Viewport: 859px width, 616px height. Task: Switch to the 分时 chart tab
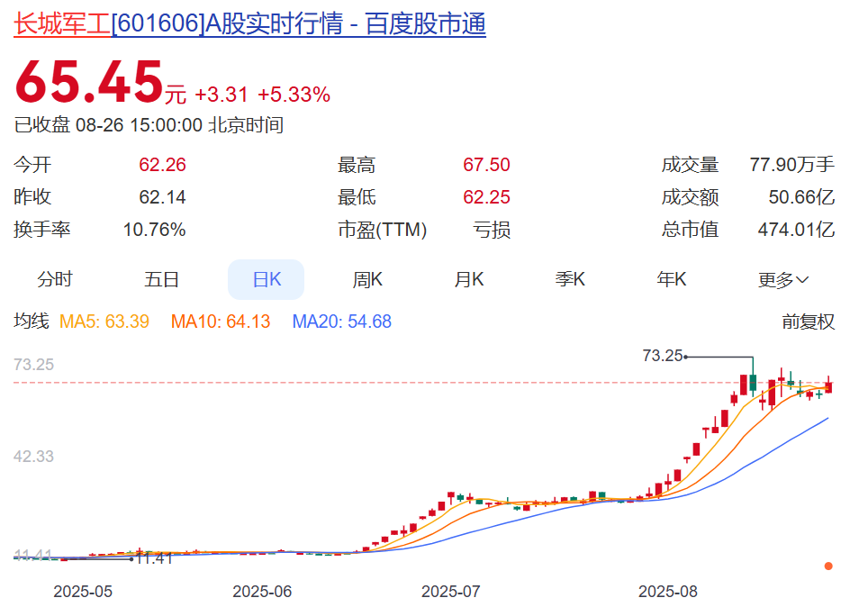[x=55, y=279]
